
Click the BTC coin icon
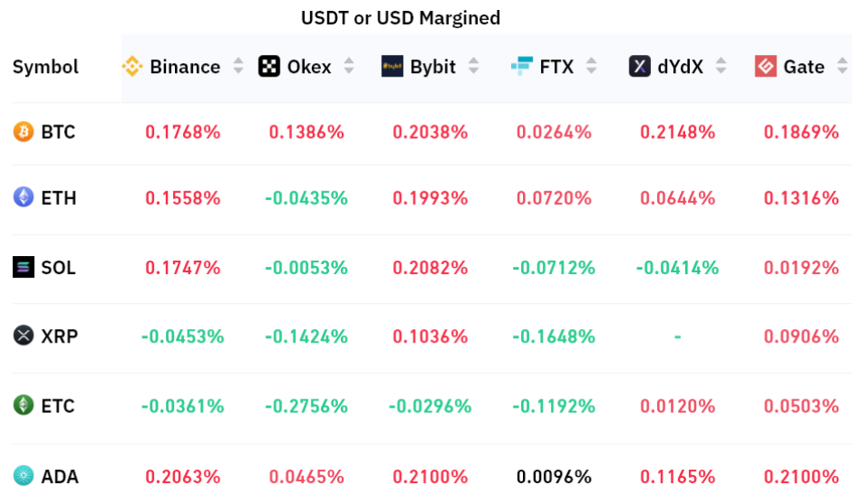(23, 133)
